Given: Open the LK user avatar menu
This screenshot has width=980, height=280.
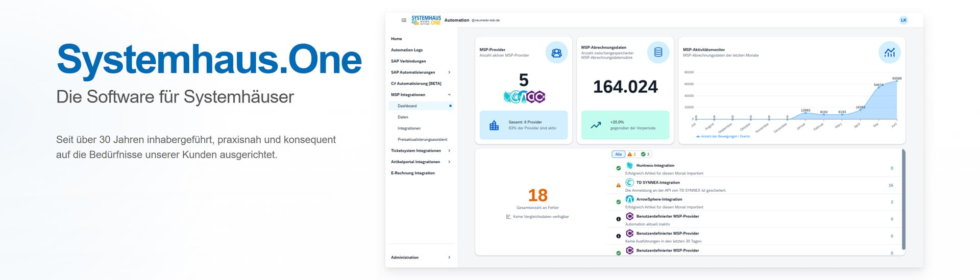Looking at the screenshot, I should click(x=903, y=20).
